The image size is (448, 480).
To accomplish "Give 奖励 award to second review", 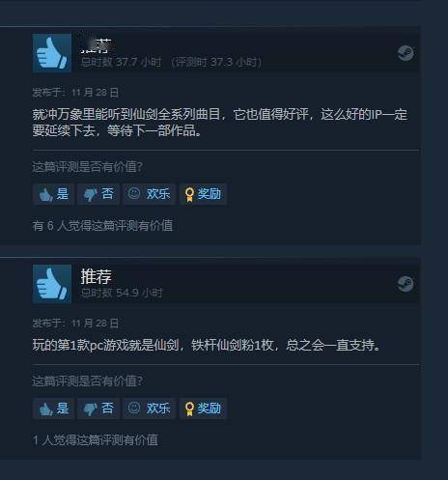I will tap(203, 409).
